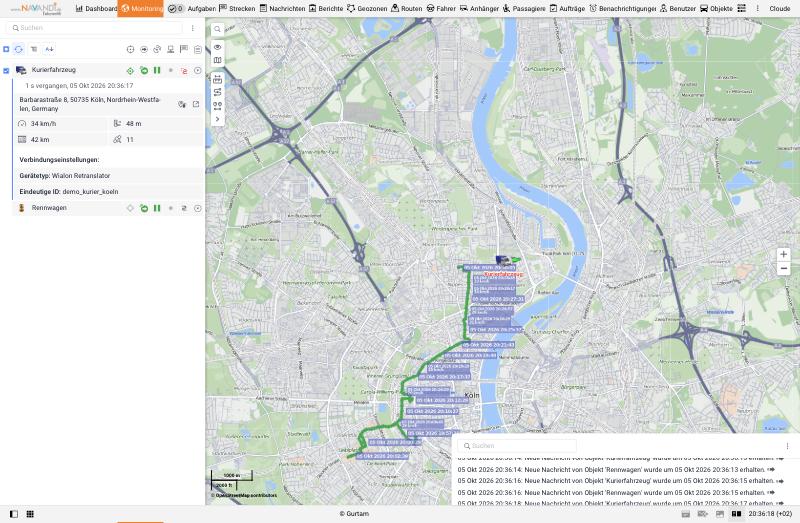Viewport: 800px width, 523px height.
Task: Open Passagiere section
Action: (524, 9)
